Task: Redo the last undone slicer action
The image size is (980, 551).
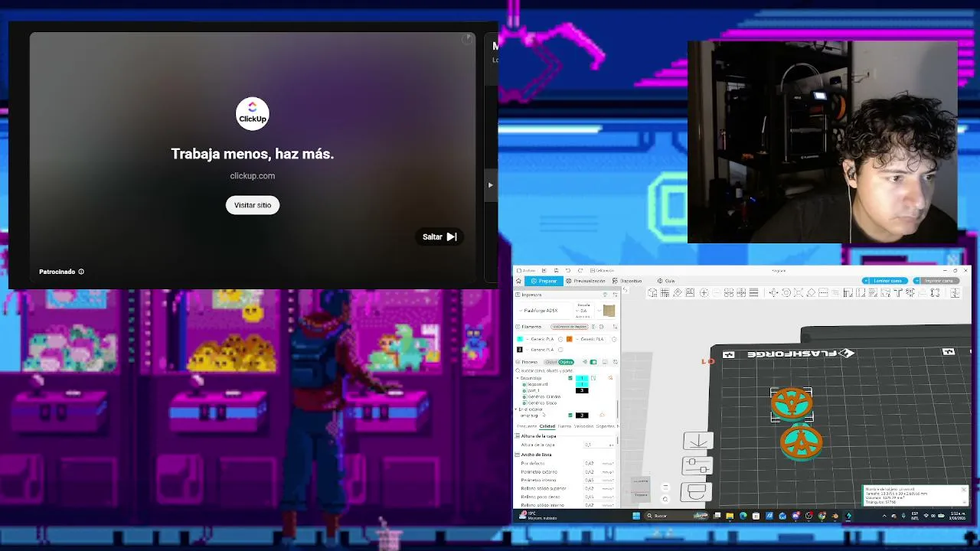Action: [x=580, y=270]
